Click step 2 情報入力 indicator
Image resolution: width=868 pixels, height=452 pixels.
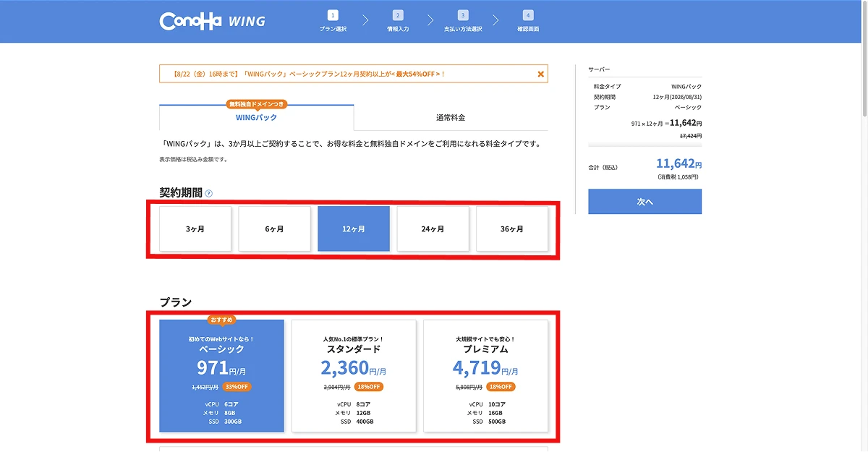coord(398,21)
